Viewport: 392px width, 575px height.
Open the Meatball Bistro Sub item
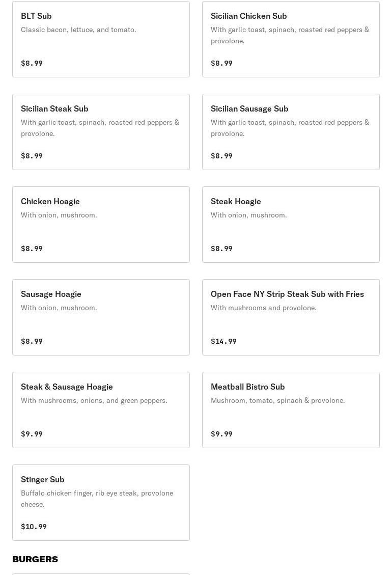tap(291, 410)
